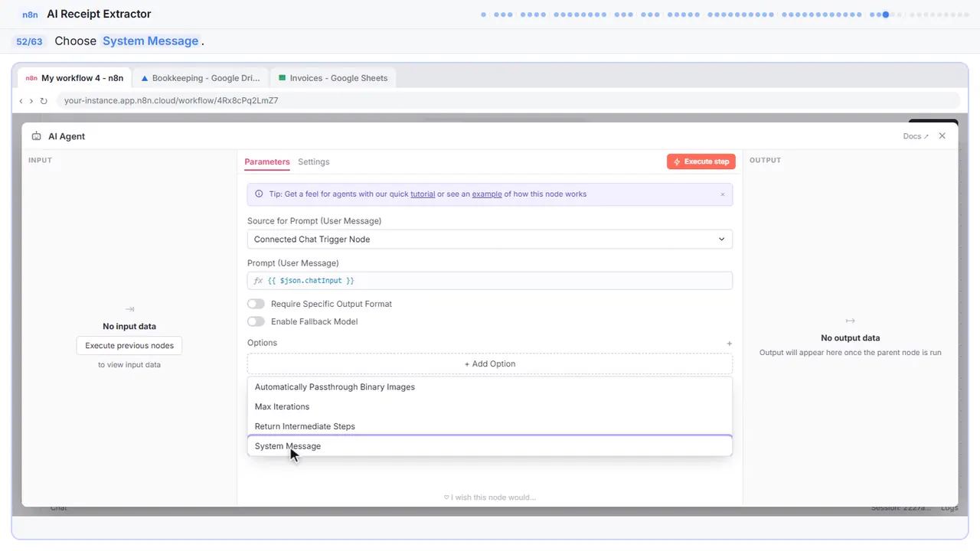Click the browser reload icon
This screenshot has width=980, height=551.
click(x=44, y=100)
